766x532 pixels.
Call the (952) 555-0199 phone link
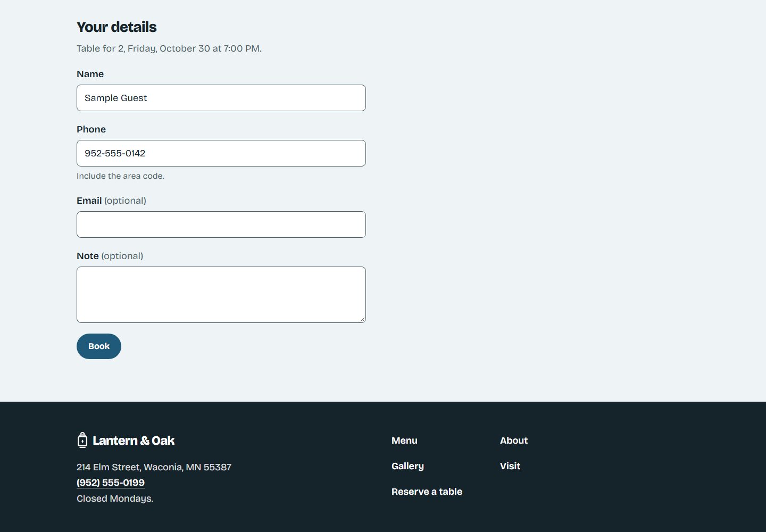[x=111, y=483]
